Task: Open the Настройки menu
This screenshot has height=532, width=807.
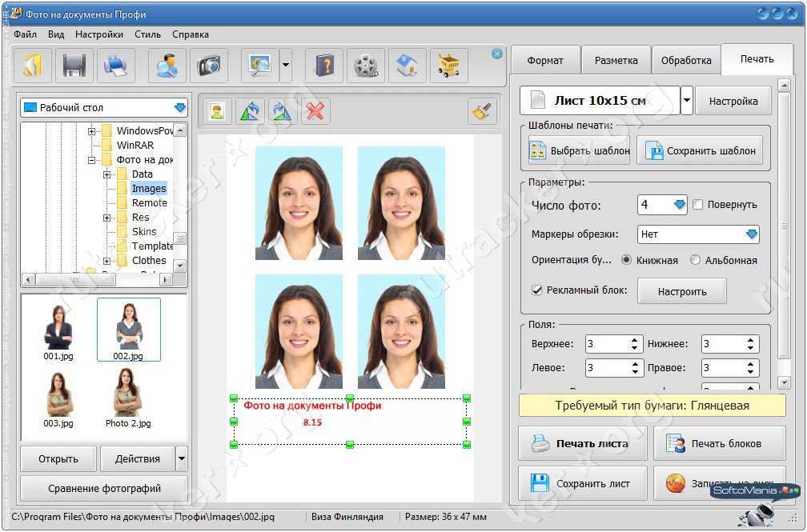Action: pyautogui.click(x=99, y=34)
